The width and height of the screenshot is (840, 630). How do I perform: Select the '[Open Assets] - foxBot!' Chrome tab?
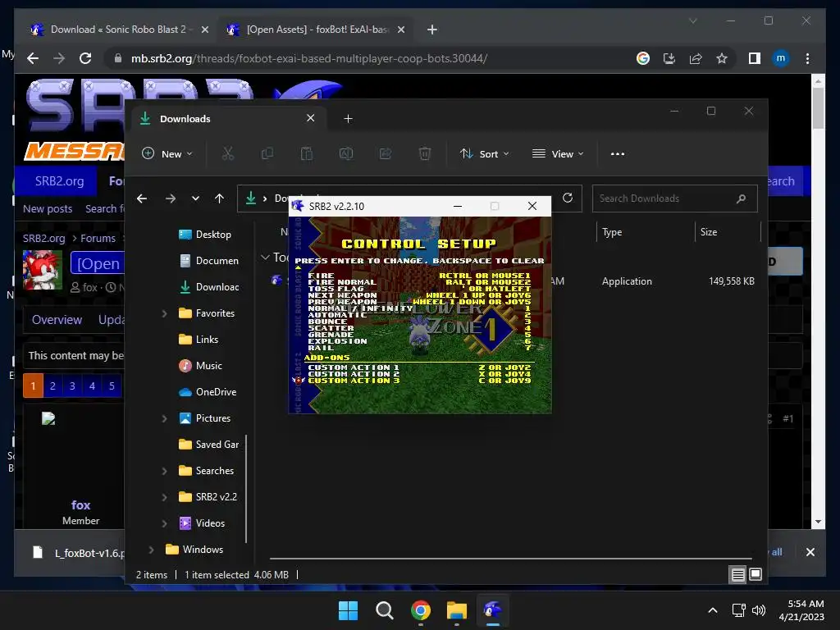pyautogui.click(x=315, y=30)
